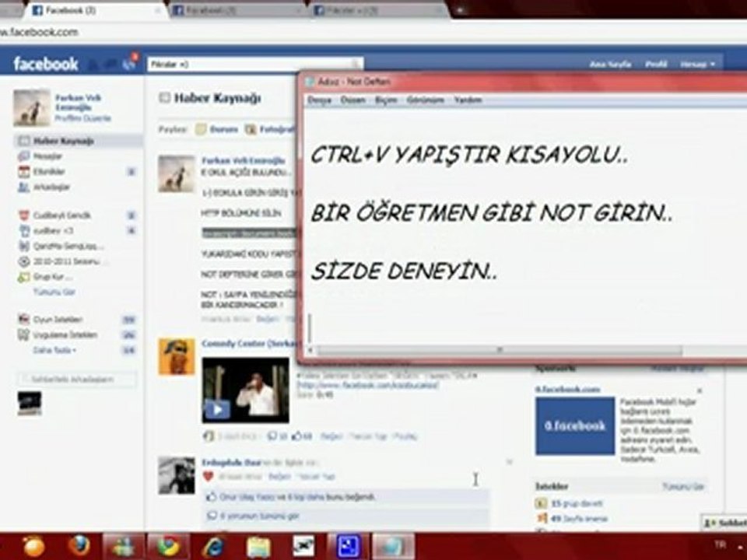This screenshot has height=560, width=747.
Task: Launch Google Chrome from the taskbar
Action: (x=168, y=547)
